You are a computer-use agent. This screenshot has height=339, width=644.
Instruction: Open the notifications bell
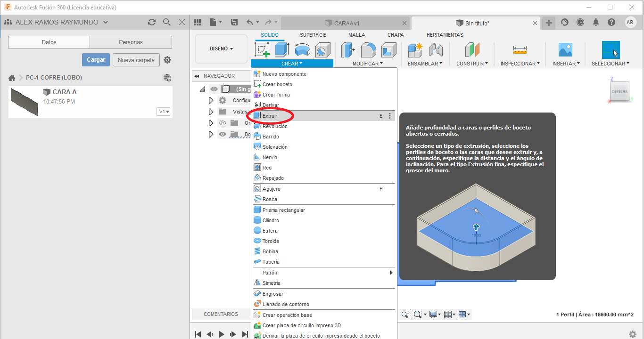tap(596, 22)
